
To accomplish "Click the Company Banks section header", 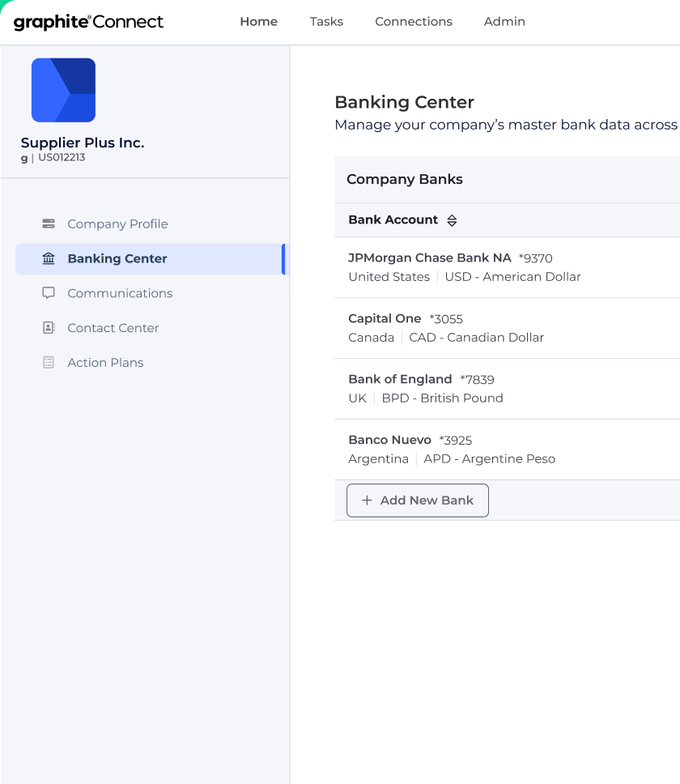I will tap(404, 179).
